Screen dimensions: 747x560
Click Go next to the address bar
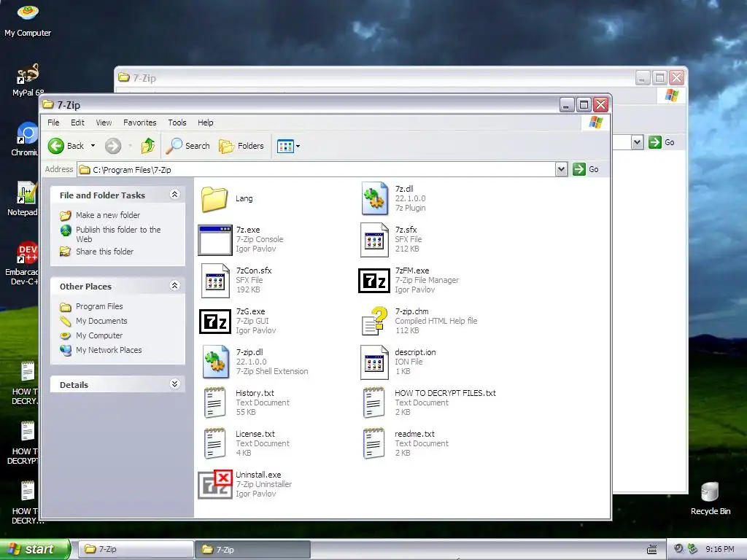(x=586, y=169)
